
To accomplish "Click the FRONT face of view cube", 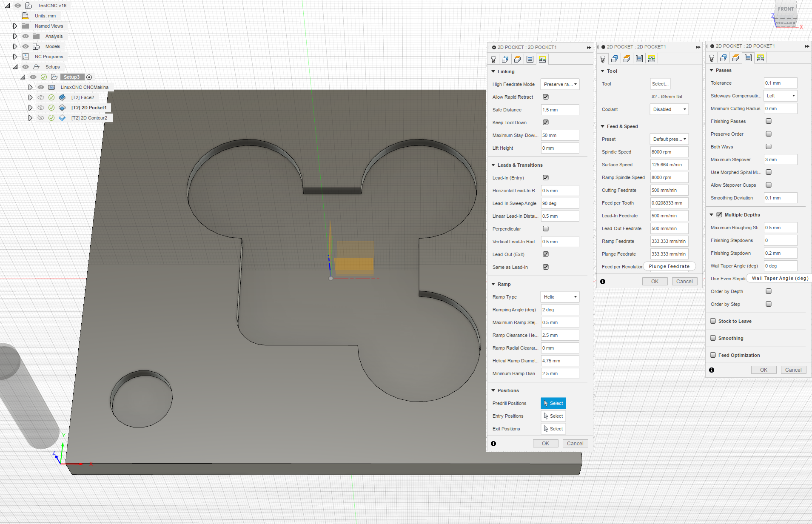I will point(786,9).
